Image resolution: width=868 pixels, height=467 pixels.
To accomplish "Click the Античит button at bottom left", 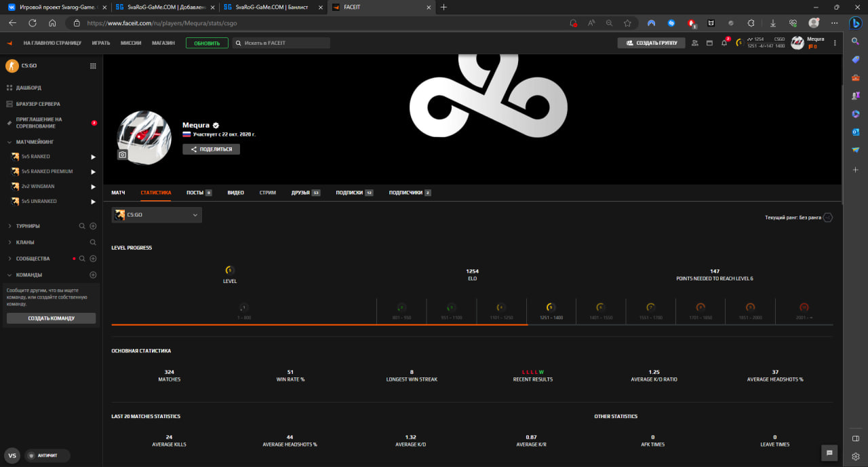I will tap(47, 455).
